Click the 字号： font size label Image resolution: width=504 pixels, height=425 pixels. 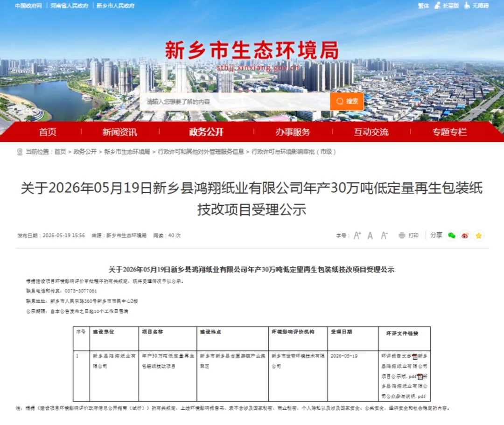[x=343, y=236]
